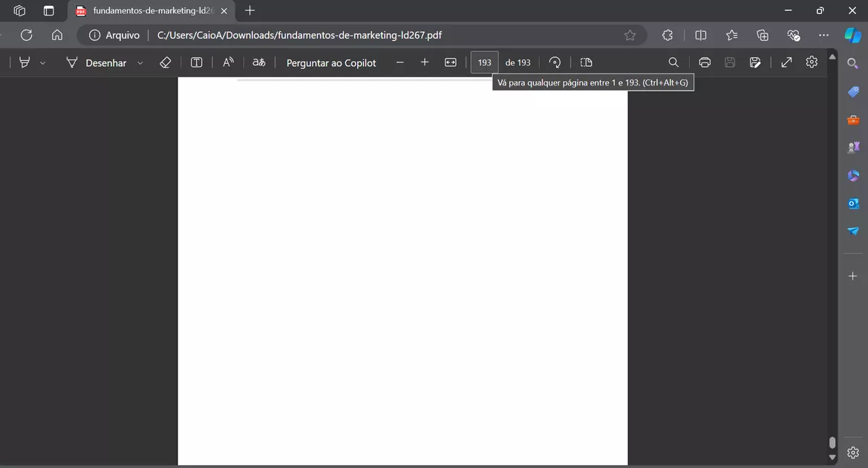This screenshot has width=868, height=468.
Task: Enter full screen mode for PDF
Action: coord(786,62)
